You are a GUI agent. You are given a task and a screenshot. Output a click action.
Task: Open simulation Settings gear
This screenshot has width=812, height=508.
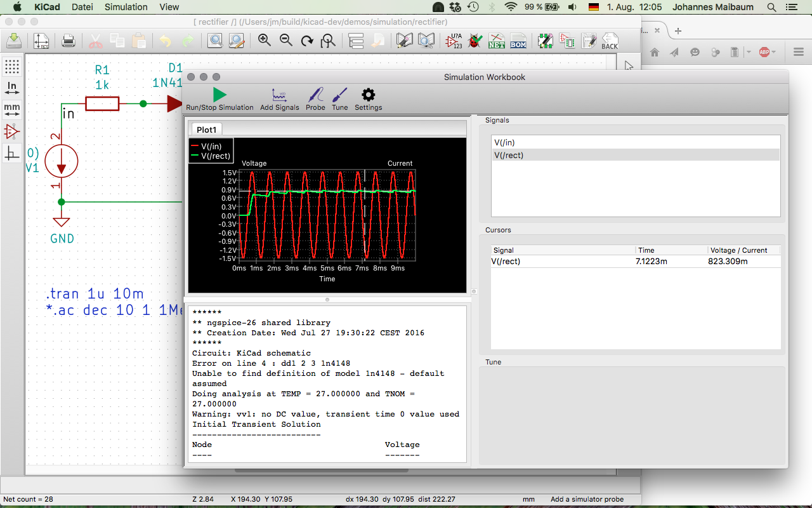tap(368, 95)
